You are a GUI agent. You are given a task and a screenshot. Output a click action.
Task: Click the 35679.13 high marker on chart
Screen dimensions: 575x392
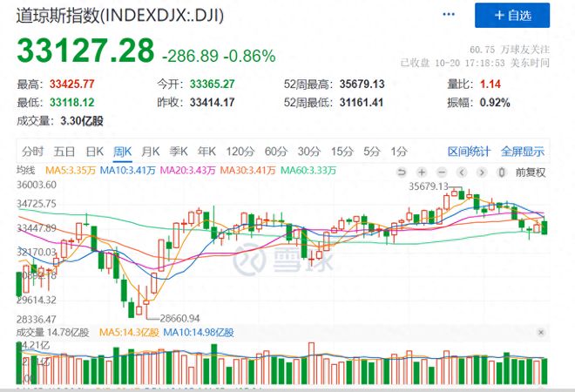(x=429, y=186)
